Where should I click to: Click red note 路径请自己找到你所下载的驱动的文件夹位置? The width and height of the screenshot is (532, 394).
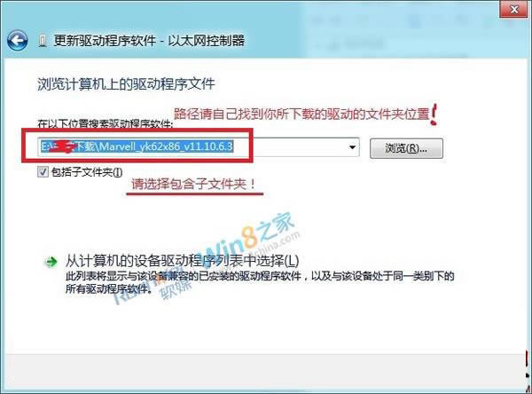coord(301,114)
